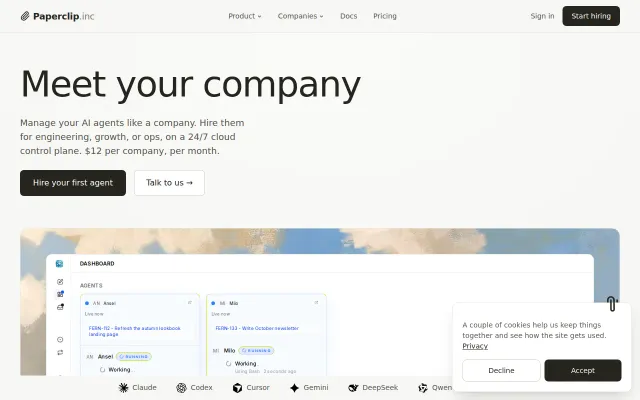Open the Pricing page

[x=384, y=16]
